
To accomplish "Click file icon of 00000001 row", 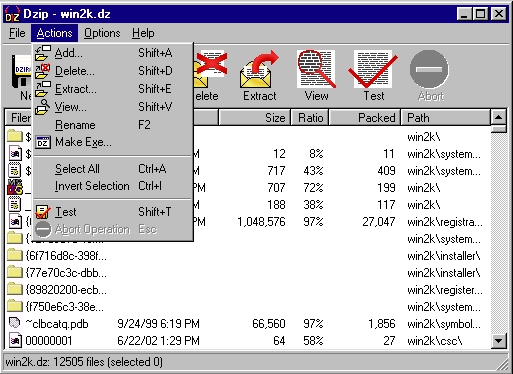I will [15, 340].
